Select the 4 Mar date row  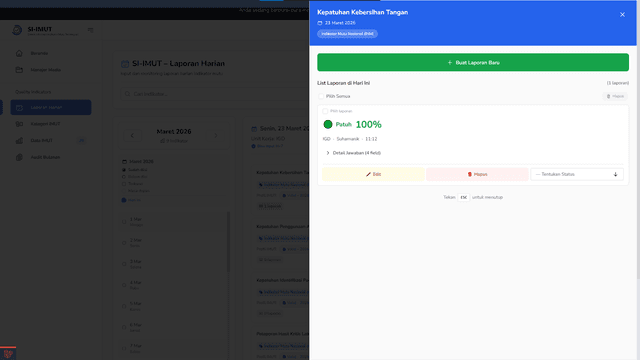(x=173, y=285)
